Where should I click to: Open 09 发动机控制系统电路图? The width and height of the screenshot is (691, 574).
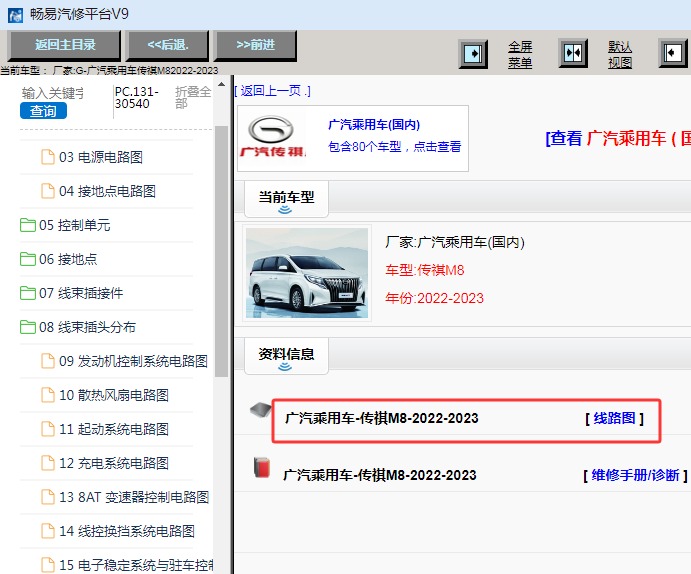pos(133,361)
